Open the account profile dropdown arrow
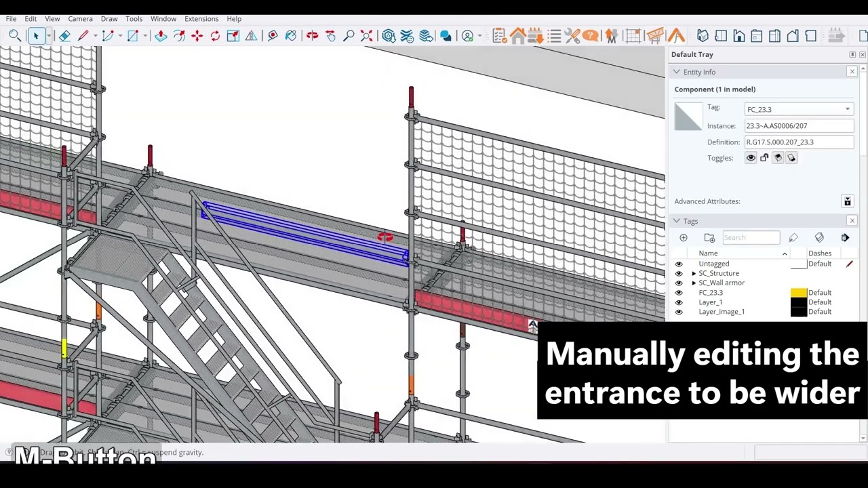The width and height of the screenshot is (868, 488). click(x=479, y=36)
